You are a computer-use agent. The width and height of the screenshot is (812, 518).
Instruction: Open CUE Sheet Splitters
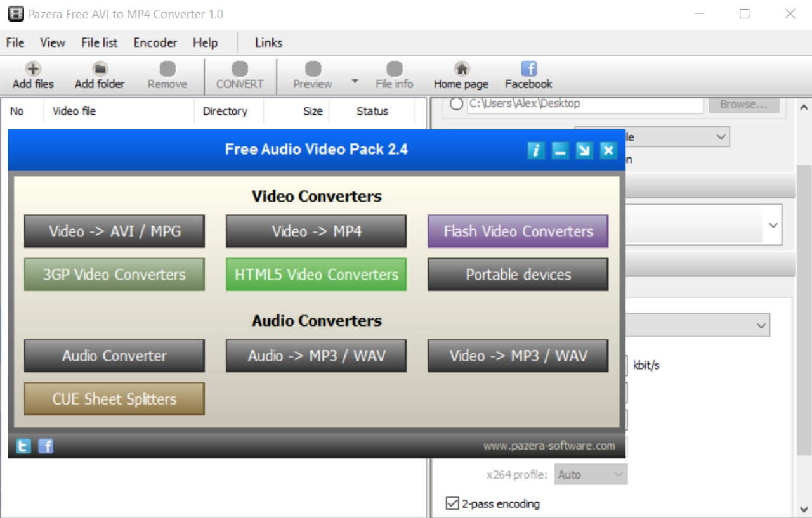click(114, 399)
